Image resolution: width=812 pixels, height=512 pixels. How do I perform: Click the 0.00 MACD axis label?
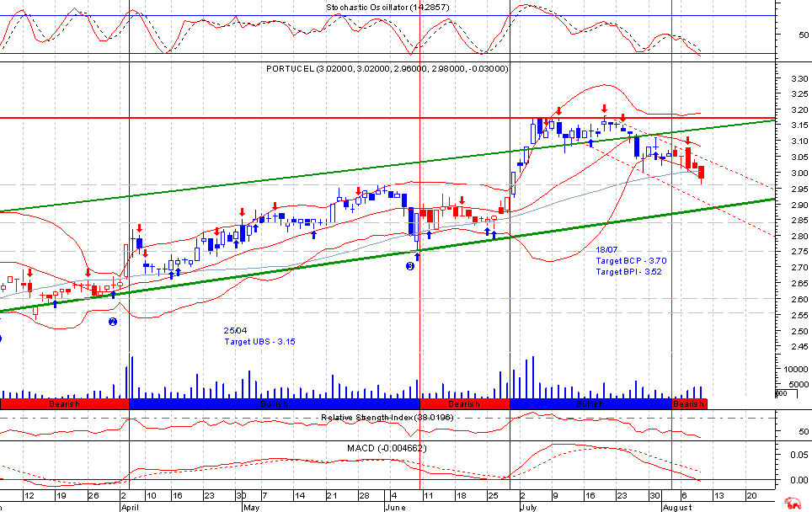click(799, 480)
